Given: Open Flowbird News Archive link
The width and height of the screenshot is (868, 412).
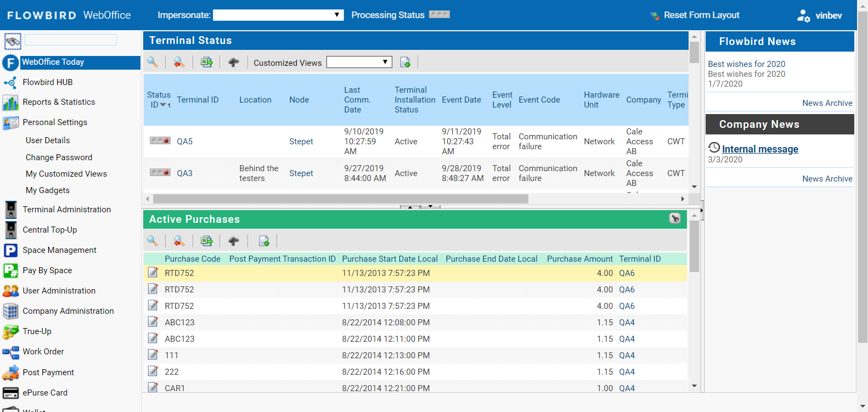Looking at the screenshot, I should (x=827, y=103).
